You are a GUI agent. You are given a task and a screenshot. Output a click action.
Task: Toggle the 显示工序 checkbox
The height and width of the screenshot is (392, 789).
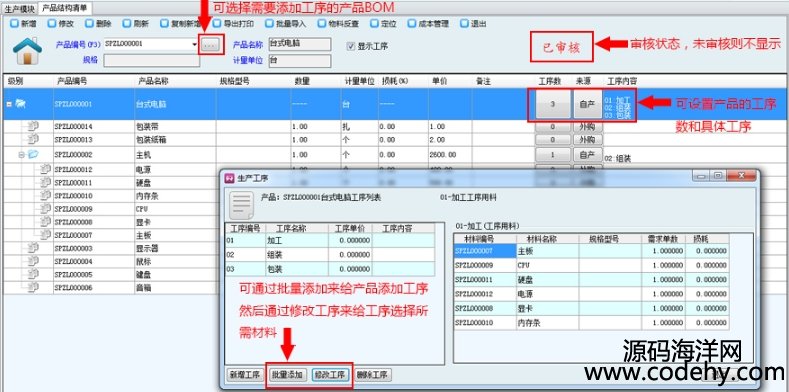(351, 46)
